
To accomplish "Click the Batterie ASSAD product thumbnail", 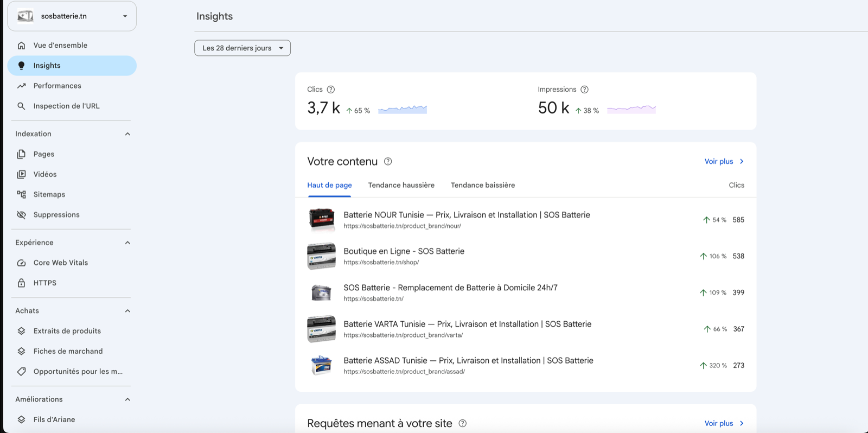I will click(321, 365).
